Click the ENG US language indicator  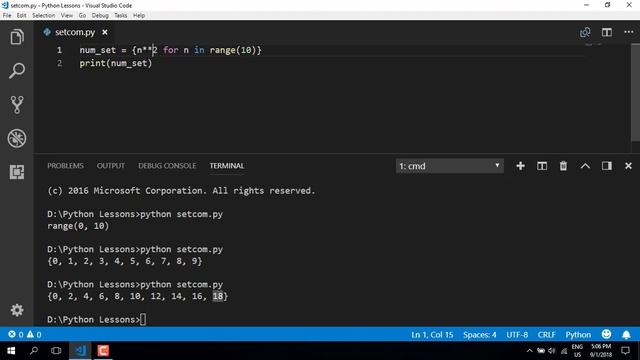[x=577, y=351]
